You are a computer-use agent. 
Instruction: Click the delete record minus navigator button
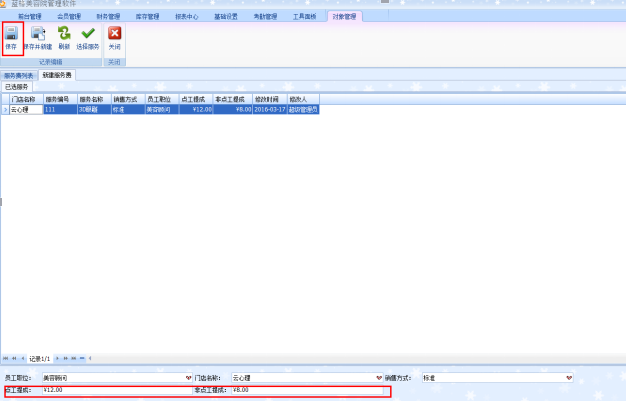[x=82, y=358]
